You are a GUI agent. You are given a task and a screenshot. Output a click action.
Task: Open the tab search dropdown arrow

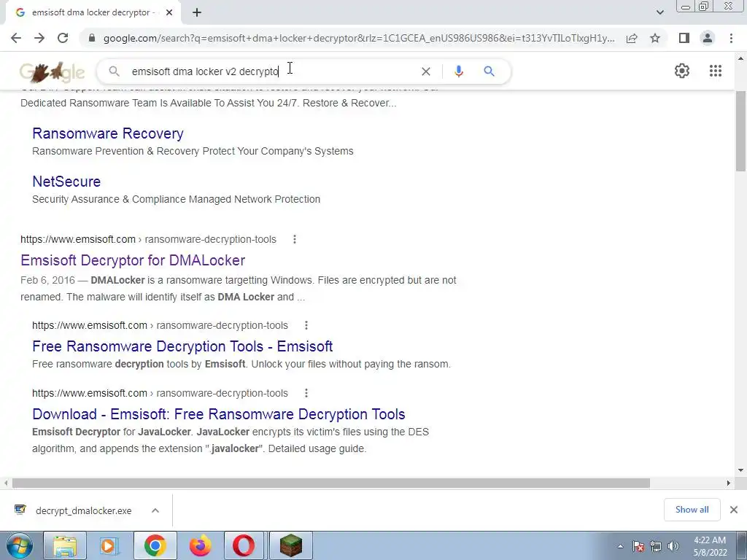pyautogui.click(x=659, y=12)
